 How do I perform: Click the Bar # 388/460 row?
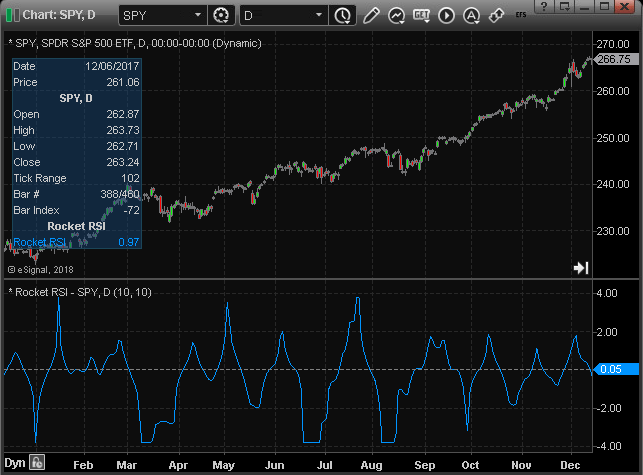[76, 194]
